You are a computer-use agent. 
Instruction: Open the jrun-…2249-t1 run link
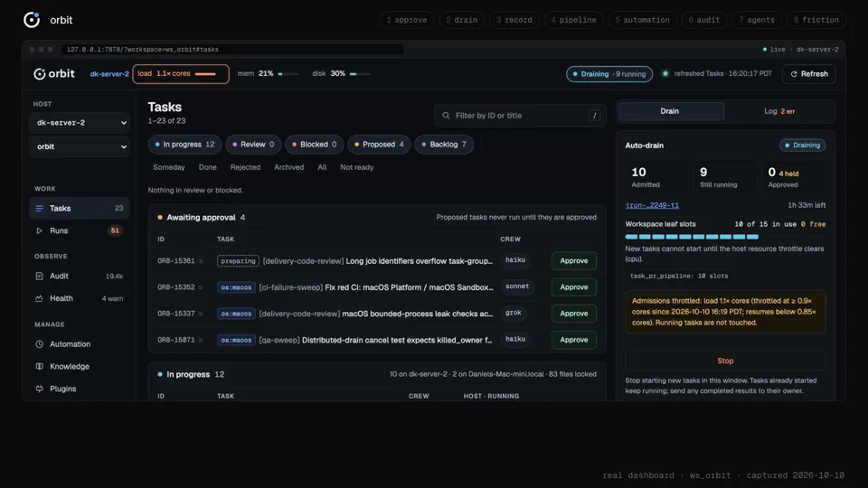652,205
